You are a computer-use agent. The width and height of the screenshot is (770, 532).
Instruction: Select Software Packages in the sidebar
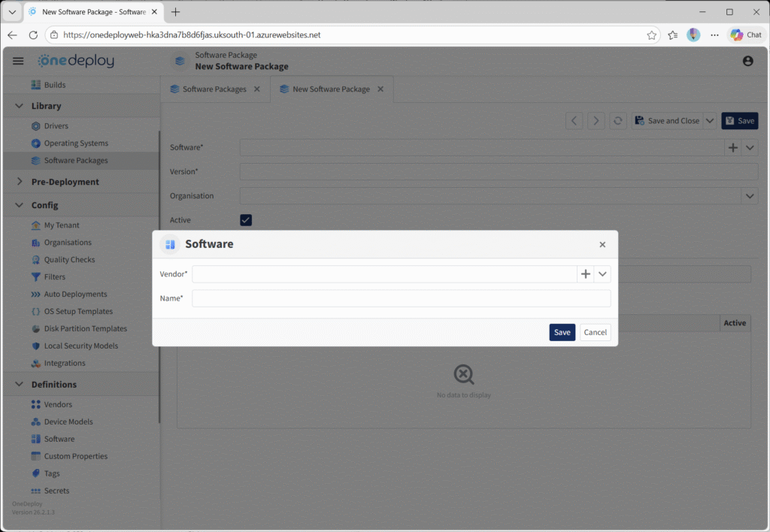(x=76, y=161)
